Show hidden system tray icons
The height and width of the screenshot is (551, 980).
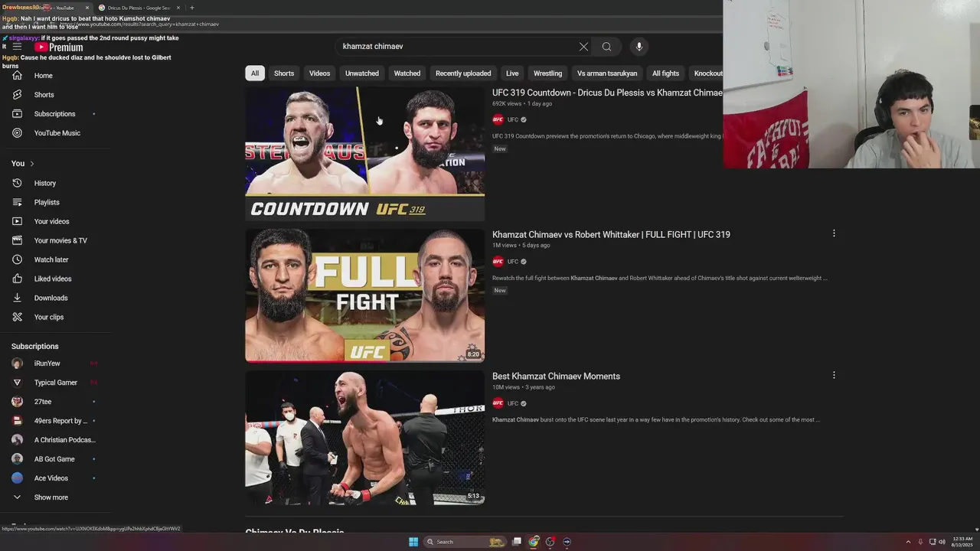click(x=908, y=542)
